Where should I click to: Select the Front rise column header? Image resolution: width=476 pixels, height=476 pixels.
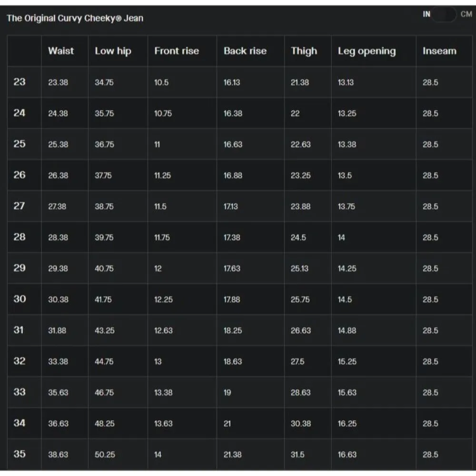pos(177,51)
